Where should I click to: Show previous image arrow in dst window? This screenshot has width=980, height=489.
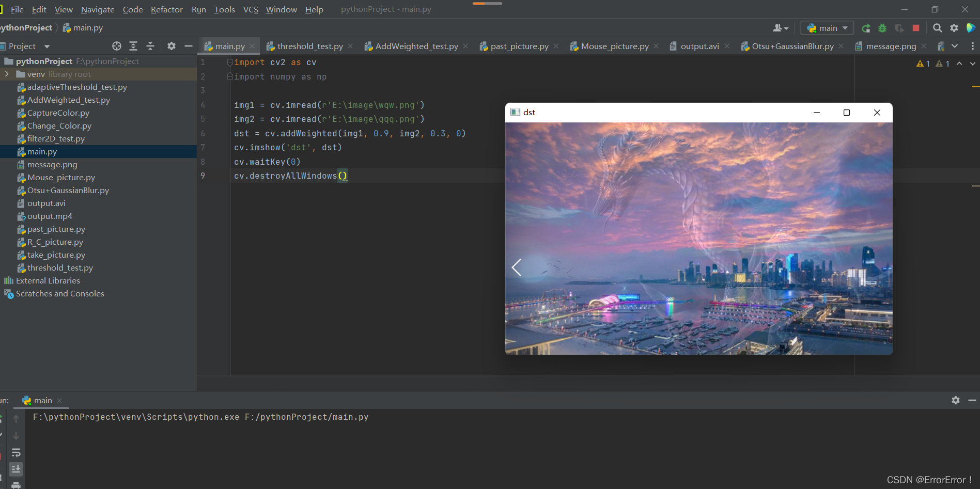pos(516,267)
